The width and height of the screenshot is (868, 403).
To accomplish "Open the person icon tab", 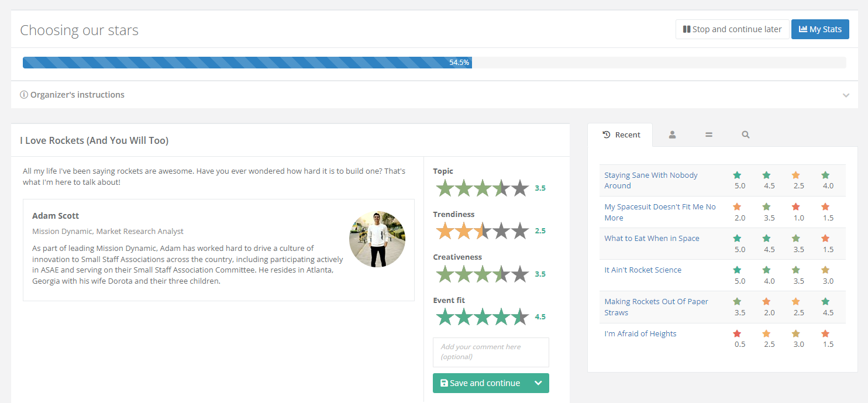I will click(x=672, y=135).
